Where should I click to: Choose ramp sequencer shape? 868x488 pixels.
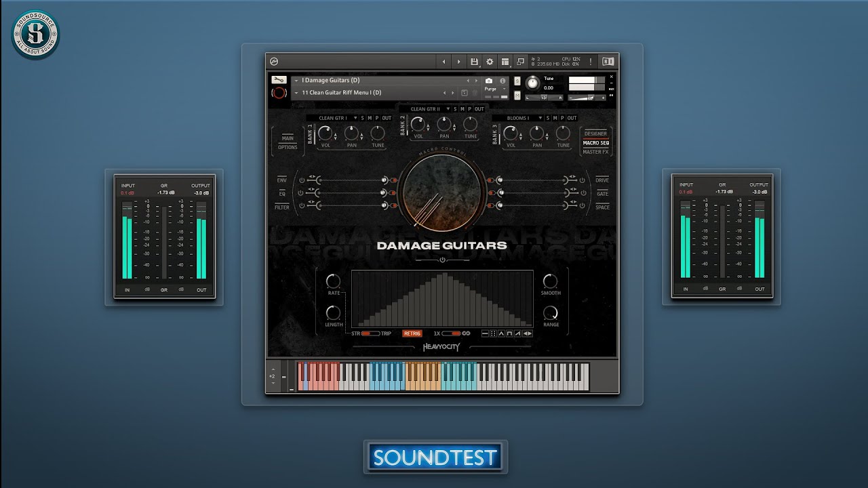pos(517,333)
